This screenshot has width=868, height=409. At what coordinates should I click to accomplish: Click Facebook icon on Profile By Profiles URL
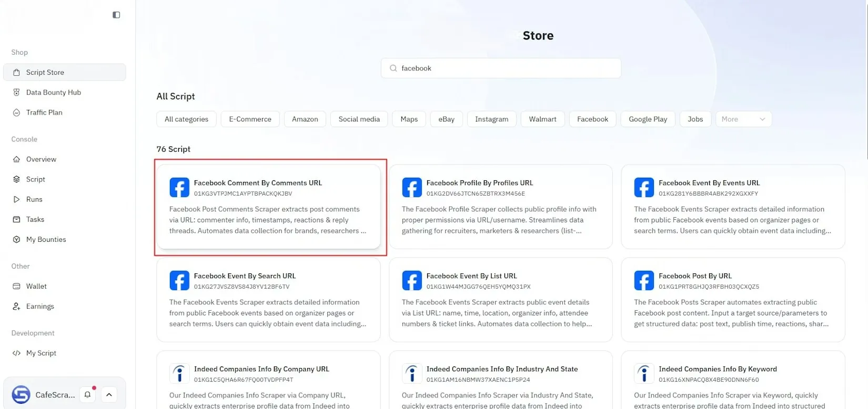(412, 188)
